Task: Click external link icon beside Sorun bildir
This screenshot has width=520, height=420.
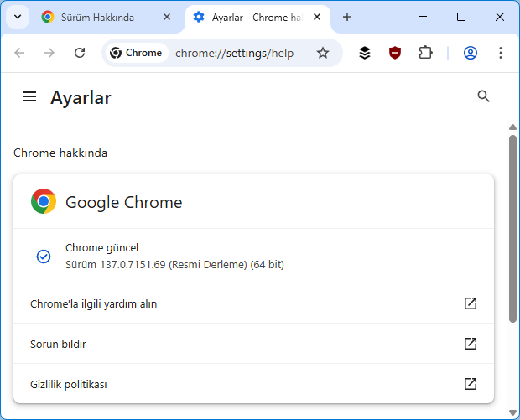Action: click(x=471, y=344)
